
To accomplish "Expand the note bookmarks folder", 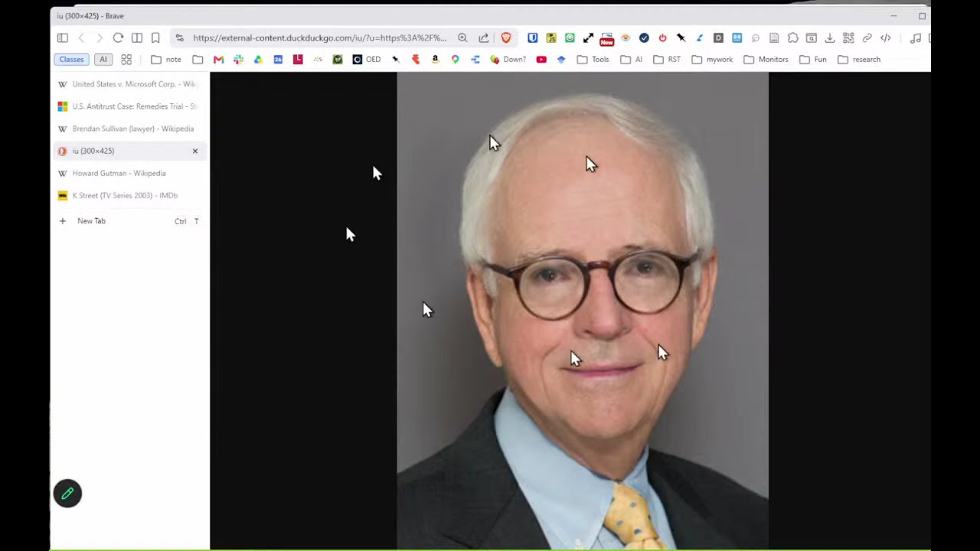I will click(x=166, y=59).
